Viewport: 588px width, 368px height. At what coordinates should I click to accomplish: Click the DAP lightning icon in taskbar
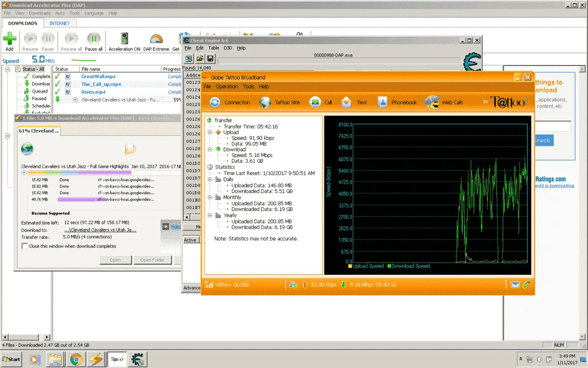coord(96,359)
